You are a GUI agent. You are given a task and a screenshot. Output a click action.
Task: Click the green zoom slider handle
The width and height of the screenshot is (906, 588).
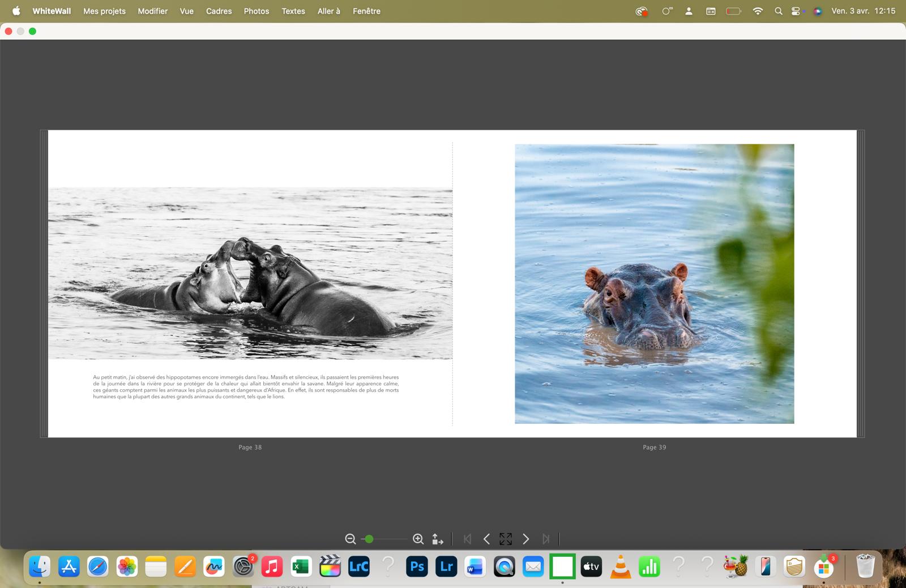tap(369, 539)
